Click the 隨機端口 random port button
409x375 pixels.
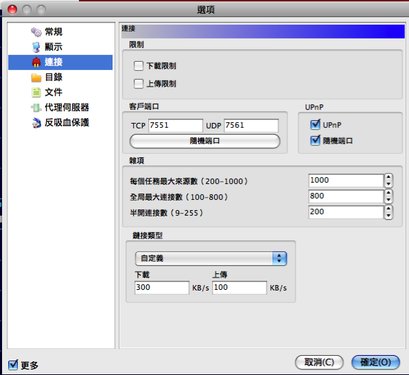click(205, 141)
